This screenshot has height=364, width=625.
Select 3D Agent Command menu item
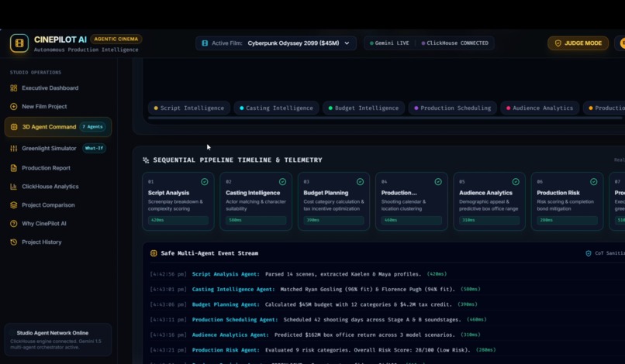coord(58,127)
